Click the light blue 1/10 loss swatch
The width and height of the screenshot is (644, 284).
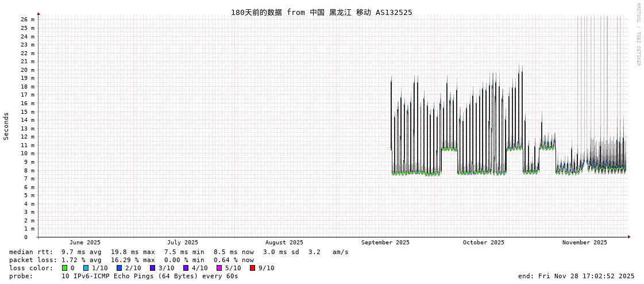coord(86,268)
